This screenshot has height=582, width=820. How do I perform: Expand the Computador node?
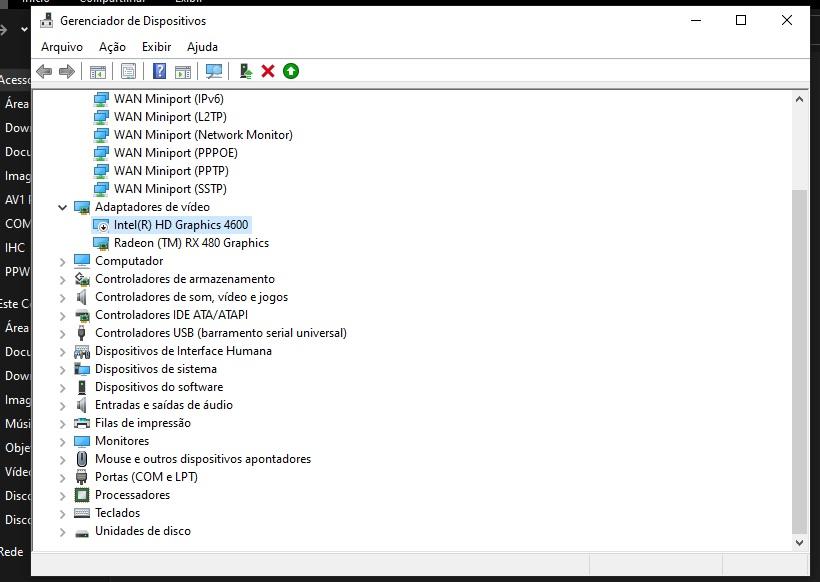pos(62,261)
